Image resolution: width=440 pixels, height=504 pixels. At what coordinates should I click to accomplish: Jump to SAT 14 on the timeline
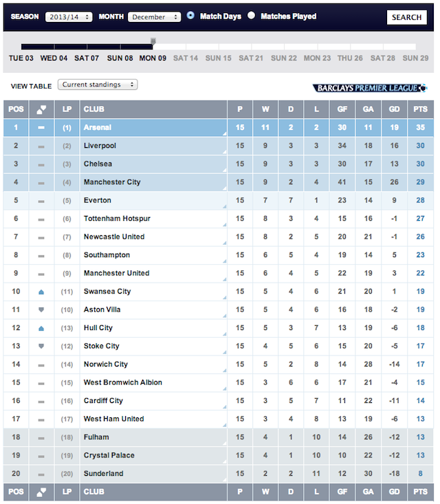coord(186,58)
